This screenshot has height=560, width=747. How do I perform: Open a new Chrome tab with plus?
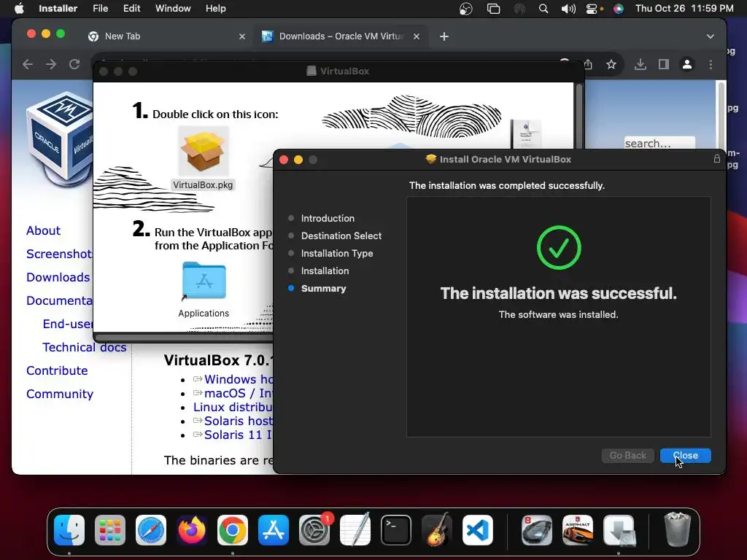(x=444, y=36)
